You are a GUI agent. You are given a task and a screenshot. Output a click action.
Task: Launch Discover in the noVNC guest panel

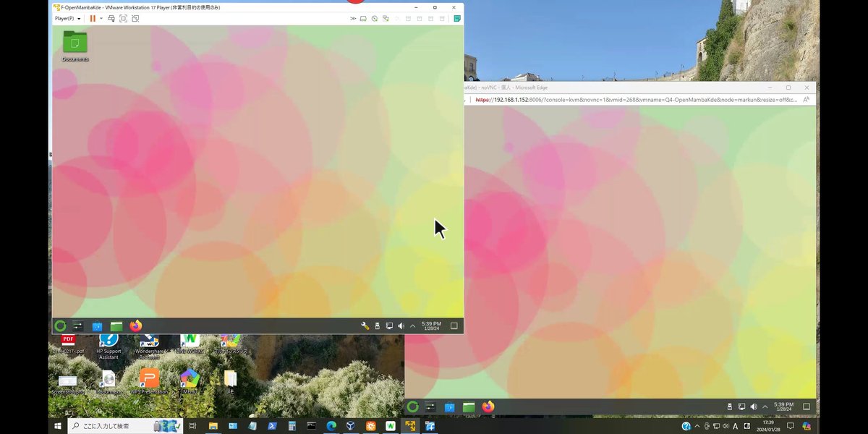coord(449,407)
